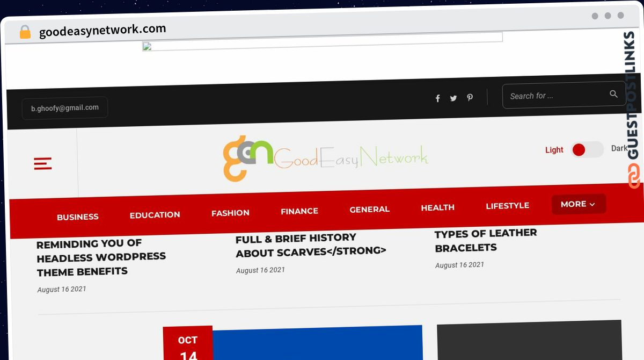Toggle the Light/Dark mode switch
The width and height of the screenshot is (644, 360).
click(x=587, y=150)
